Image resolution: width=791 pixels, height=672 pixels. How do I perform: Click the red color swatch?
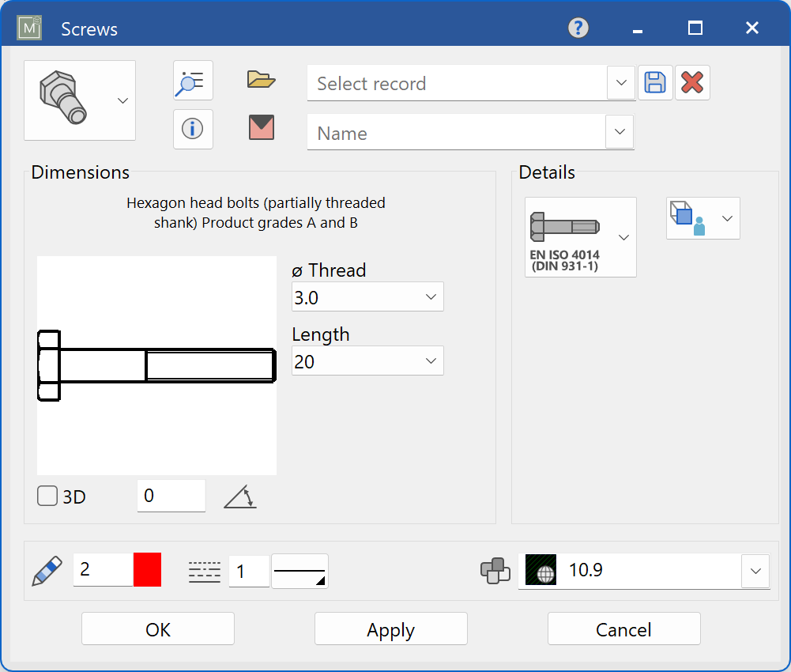148,569
